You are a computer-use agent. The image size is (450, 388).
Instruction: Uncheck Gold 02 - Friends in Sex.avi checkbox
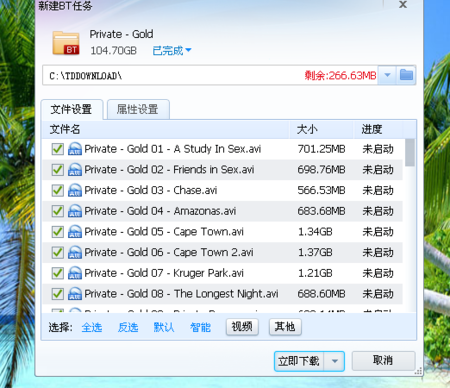click(58, 170)
